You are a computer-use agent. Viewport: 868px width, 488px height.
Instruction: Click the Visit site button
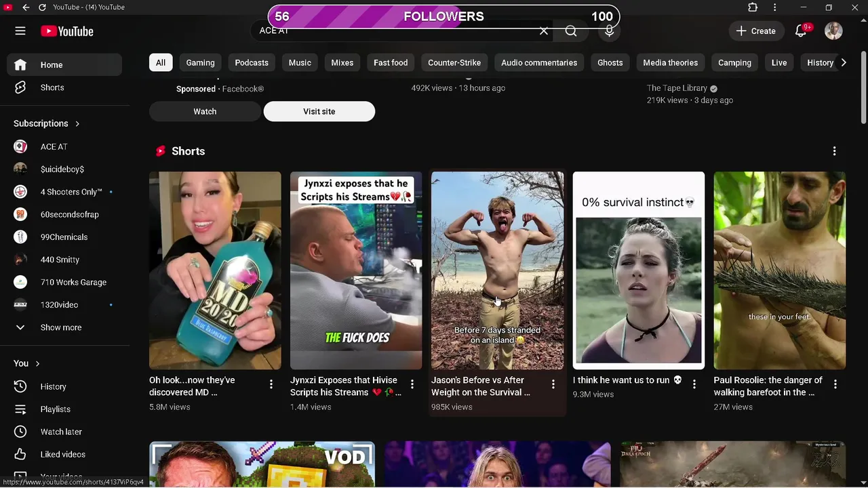coord(319,111)
